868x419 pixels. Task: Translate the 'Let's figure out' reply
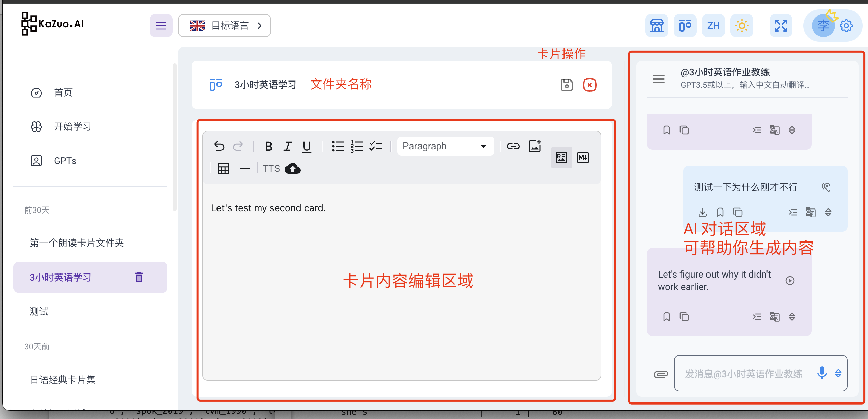774,317
